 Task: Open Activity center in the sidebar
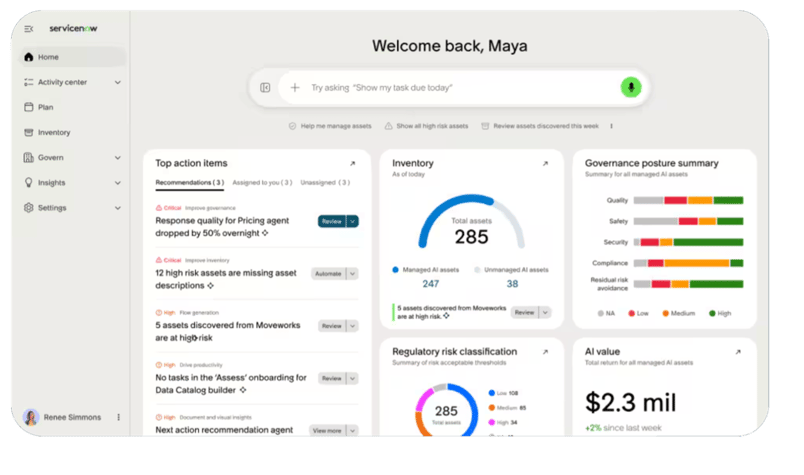(73, 82)
